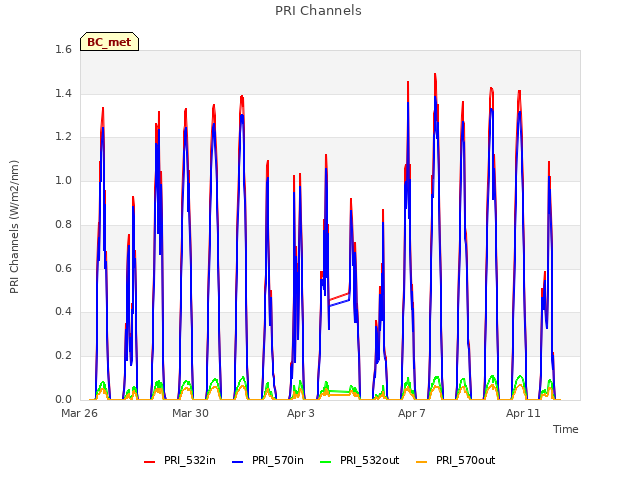Viewport: 640px width, 480px height.
Task: Click the 0.0 y-axis tick label
Action: coord(63,399)
